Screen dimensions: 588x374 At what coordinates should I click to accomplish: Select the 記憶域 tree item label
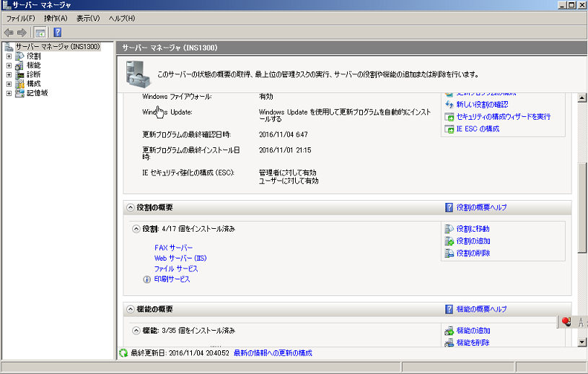(x=37, y=93)
